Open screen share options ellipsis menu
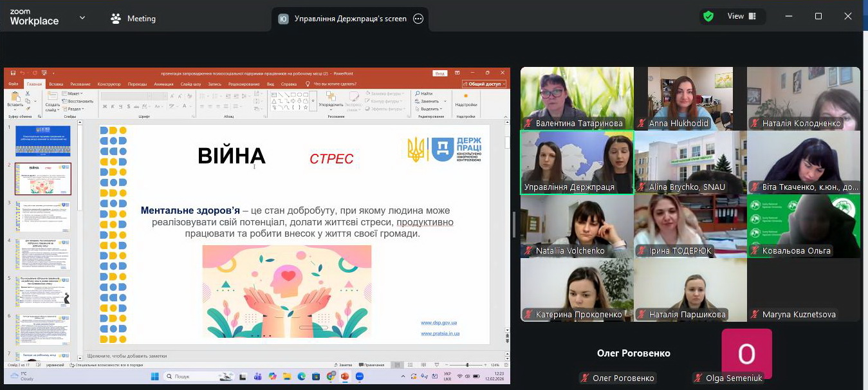Viewport: 868px width, 390px height. tap(418, 19)
